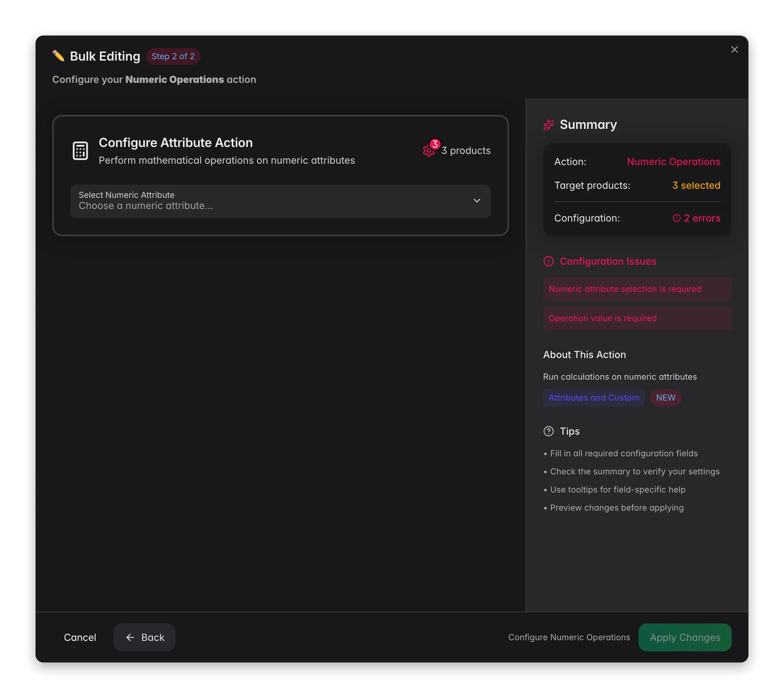Click 'Perform mathematical operations on numeric attributes' subtitle
The image size is (784, 698).
(227, 161)
